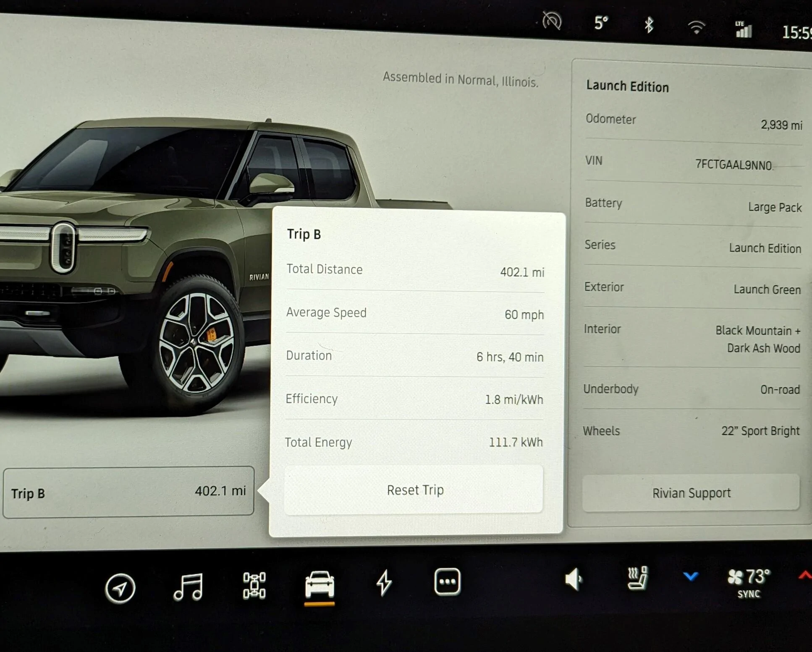Tap the volume speaker icon
This screenshot has height=652, width=812.
(x=574, y=579)
